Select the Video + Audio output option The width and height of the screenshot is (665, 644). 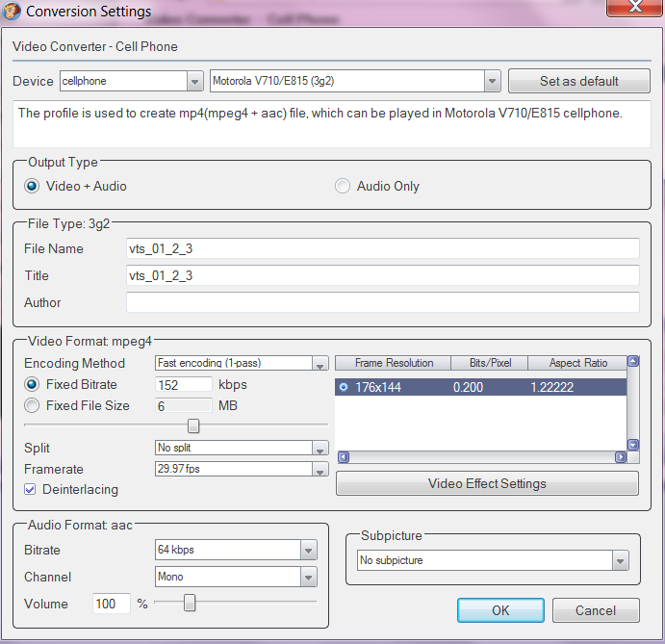[x=33, y=186]
